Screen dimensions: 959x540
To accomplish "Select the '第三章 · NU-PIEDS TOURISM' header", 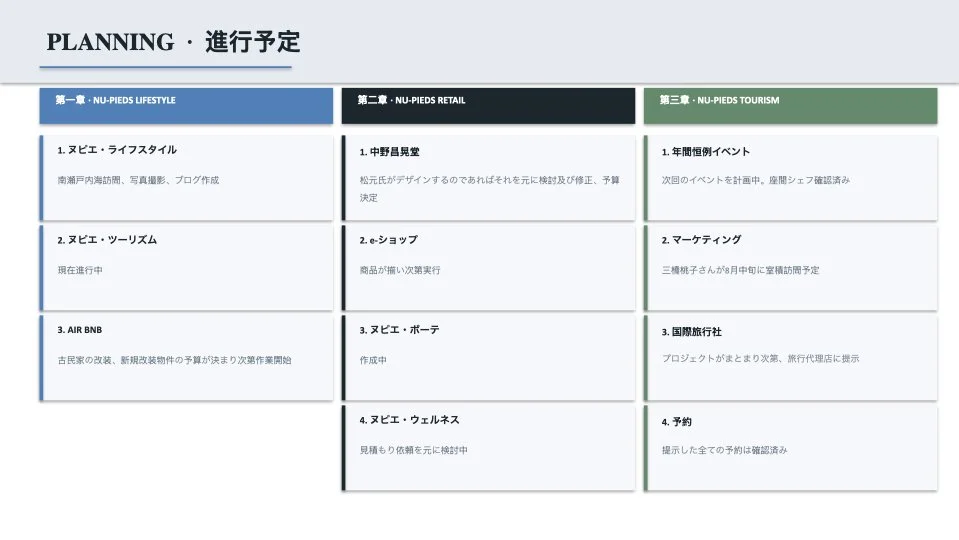I will [x=790, y=106].
